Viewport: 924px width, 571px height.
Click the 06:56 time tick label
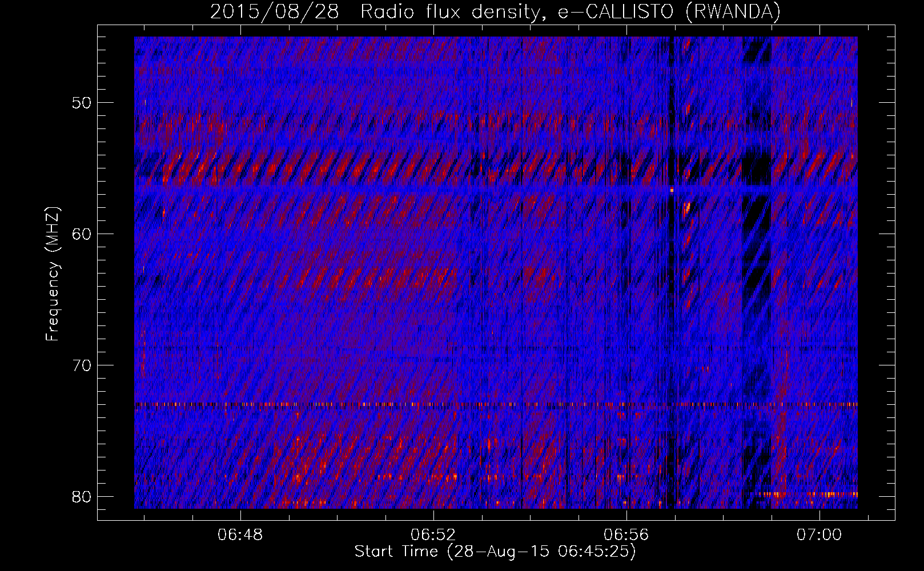click(626, 535)
